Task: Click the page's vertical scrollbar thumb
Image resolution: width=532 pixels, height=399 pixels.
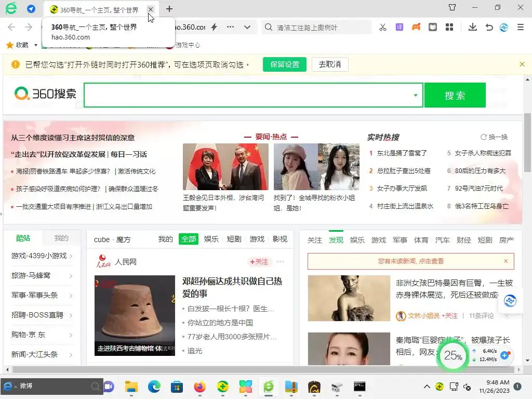Action: point(527,143)
